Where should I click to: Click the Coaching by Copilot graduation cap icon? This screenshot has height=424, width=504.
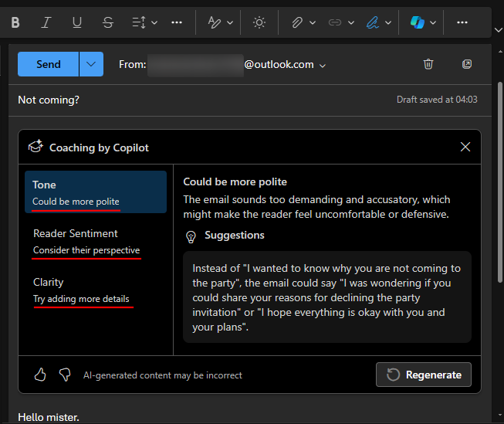point(36,147)
